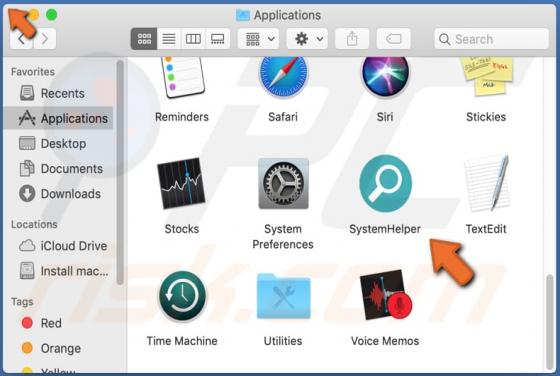Select the SystemHelper app icon
This screenshot has height=376, width=560.
pos(385,183)
